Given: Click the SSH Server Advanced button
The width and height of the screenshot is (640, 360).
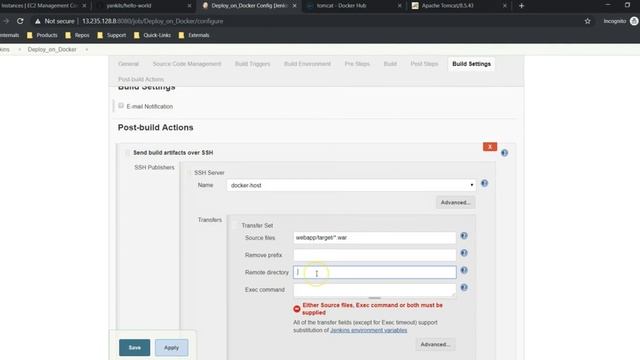Looking at the screenshot, I should [x=456, y=202].
